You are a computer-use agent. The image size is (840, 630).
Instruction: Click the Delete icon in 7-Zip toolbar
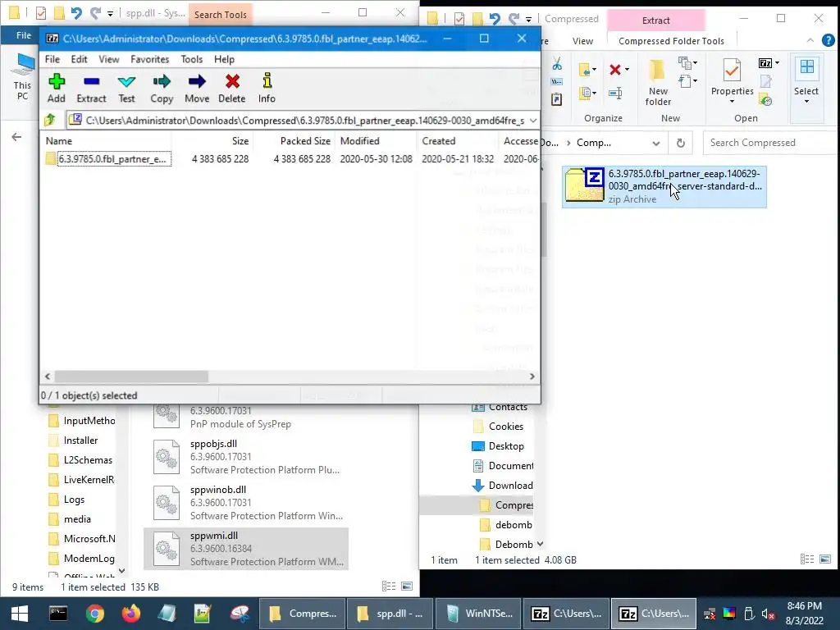[x=232, y=89]
